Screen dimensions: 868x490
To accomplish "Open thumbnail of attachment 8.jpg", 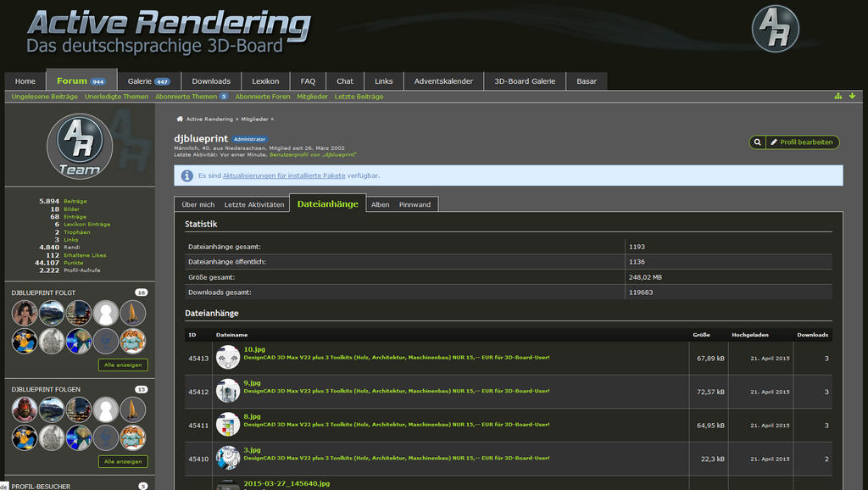I will 227,426.
